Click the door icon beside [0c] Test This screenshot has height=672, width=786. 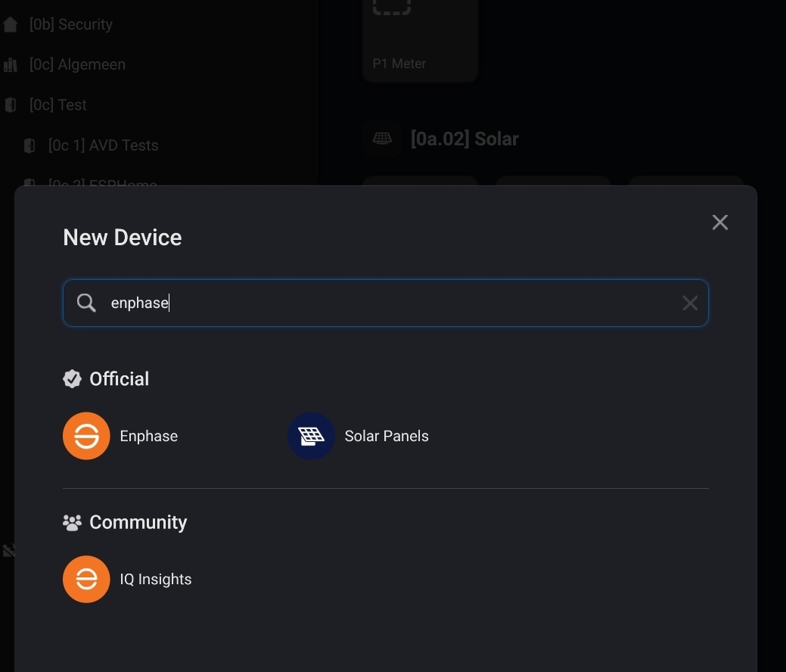click(10, 104)
